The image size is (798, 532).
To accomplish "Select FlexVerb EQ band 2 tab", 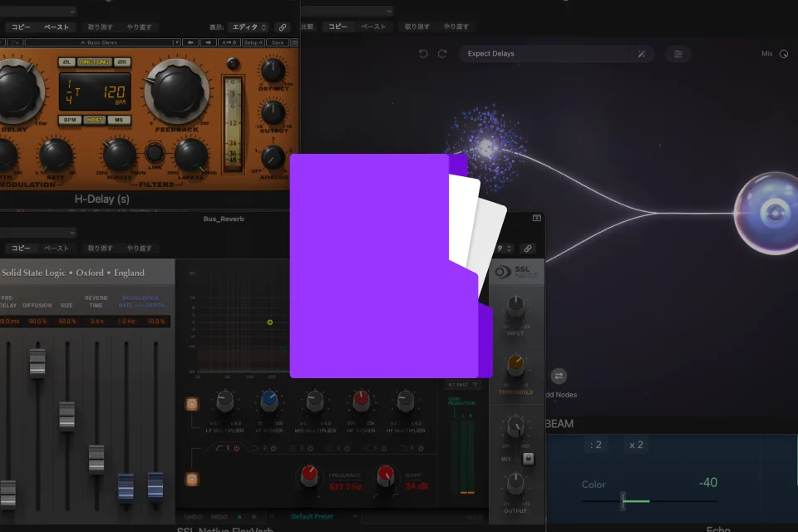I will point(264,448).
